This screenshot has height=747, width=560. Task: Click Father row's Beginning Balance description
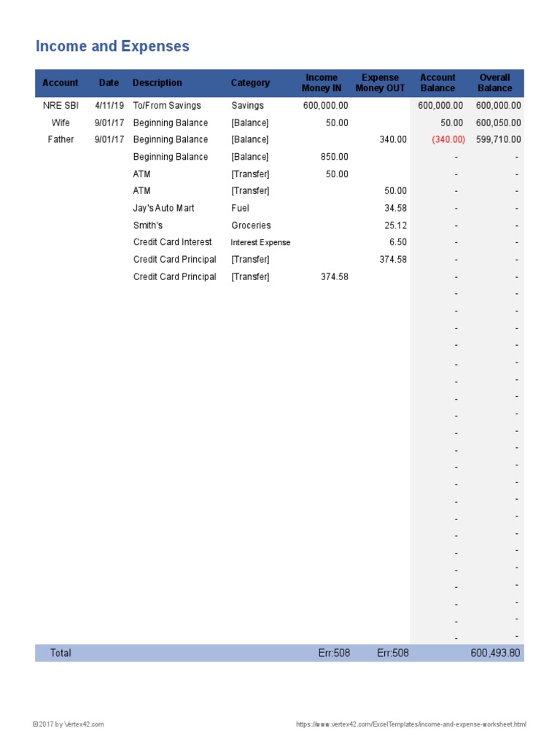(x=171, y=139)
